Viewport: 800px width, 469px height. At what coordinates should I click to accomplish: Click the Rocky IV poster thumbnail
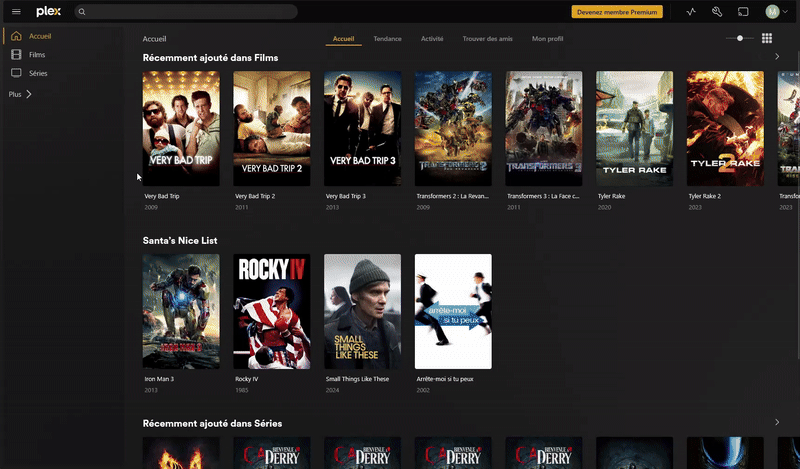point(272,311)
